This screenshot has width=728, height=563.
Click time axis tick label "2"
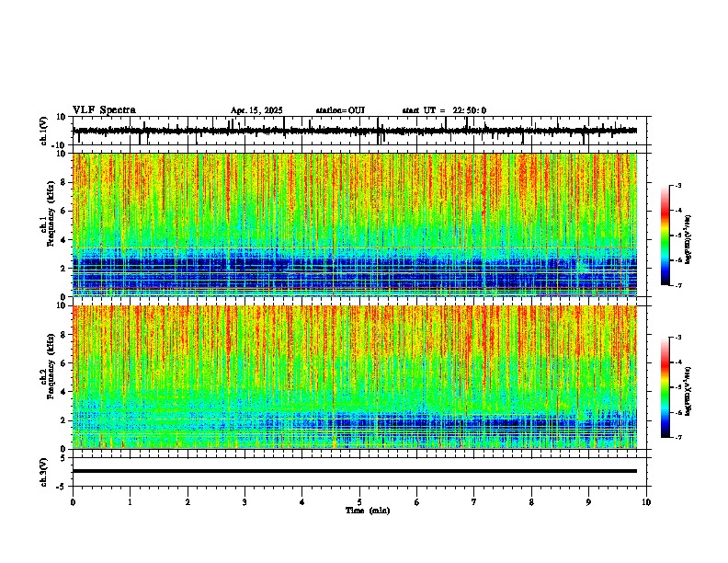[188, 502]
